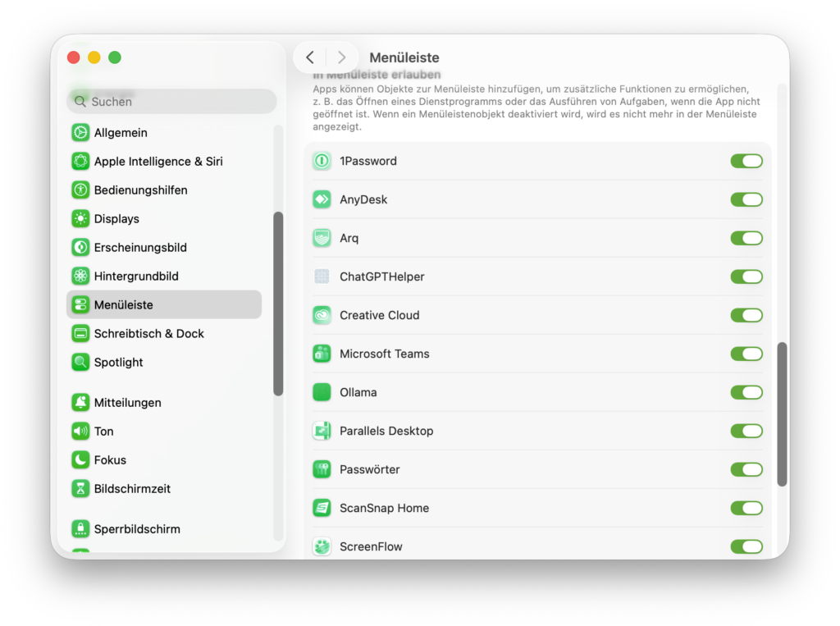Open Spotlight settings via its sidebar icon

80,362
